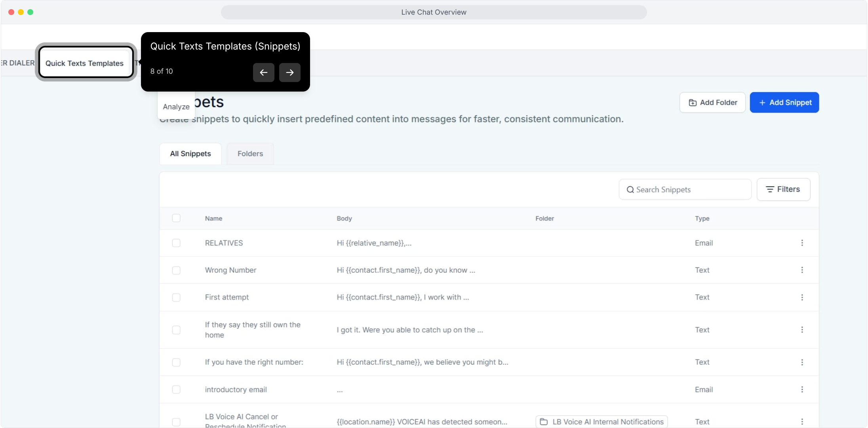Open options for If you have the right number row
Image resolution: width=868 pixels, height=428 pixels.
click(802, 362)
